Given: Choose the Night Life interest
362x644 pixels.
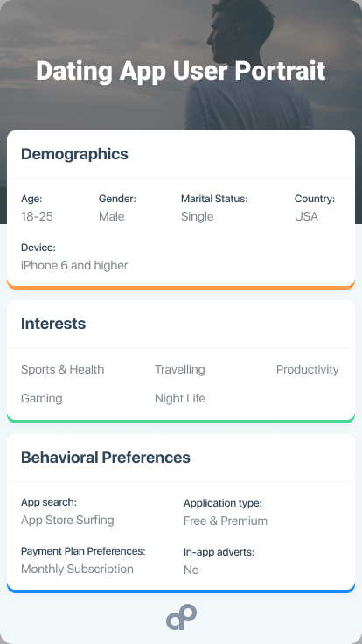Looking at the screenshot, I should pos(180,398).
